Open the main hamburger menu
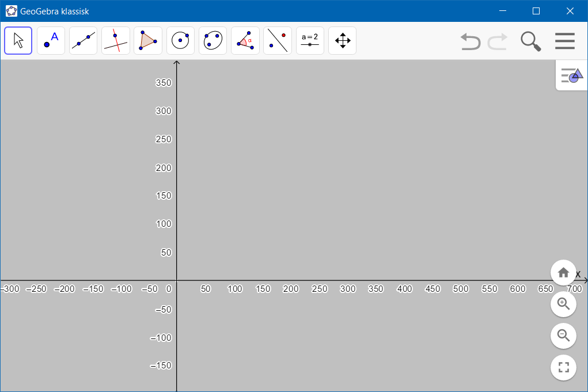The width and height of the screenshot is (588, 392). (x=564, y=41)
